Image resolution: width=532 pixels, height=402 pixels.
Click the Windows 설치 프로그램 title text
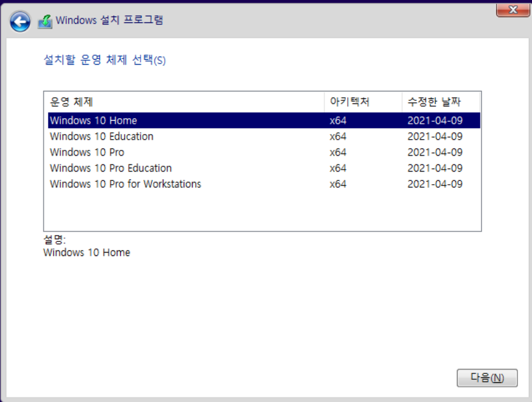[x=109, y=20]
